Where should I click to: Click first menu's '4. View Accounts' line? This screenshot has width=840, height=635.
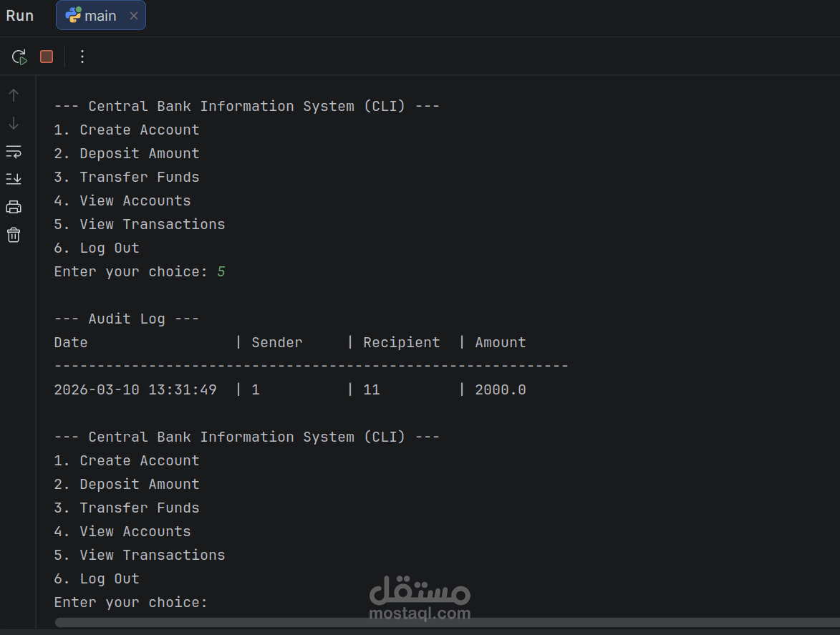click(x=122, y=200)
